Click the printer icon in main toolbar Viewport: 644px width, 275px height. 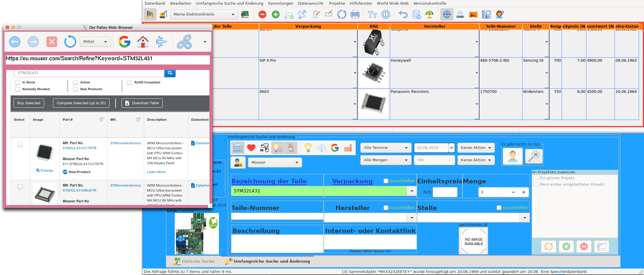click(x=355, y=15)
